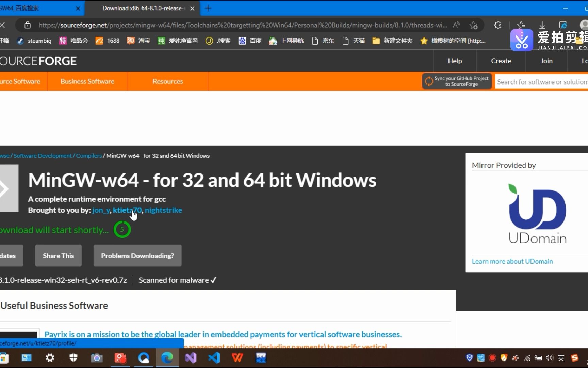
Task: Click the red record tray icon
Action: click(492, 358)
